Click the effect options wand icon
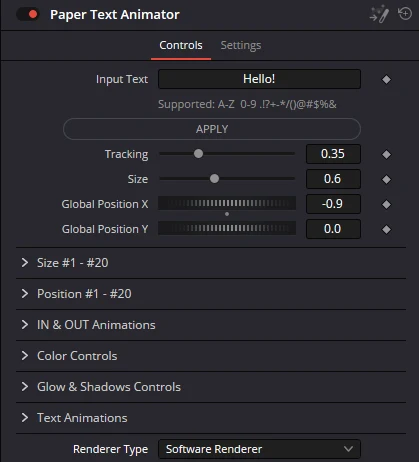 pyautogui.click(x=379, y=14)
